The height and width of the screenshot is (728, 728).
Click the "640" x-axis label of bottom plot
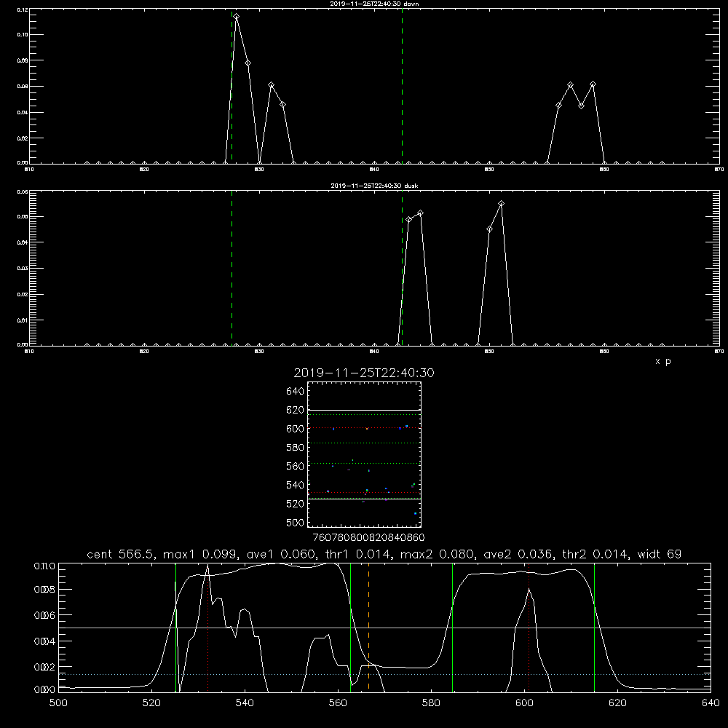(711, 703)
